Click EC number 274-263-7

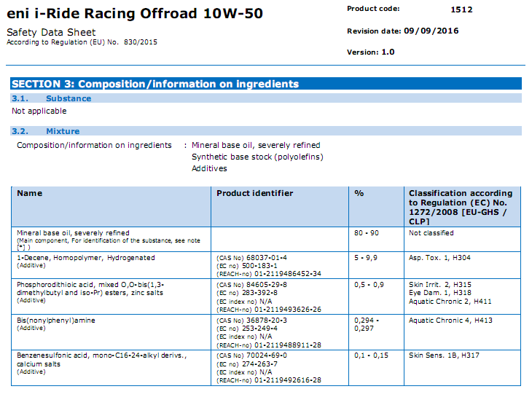click(259, 364)
